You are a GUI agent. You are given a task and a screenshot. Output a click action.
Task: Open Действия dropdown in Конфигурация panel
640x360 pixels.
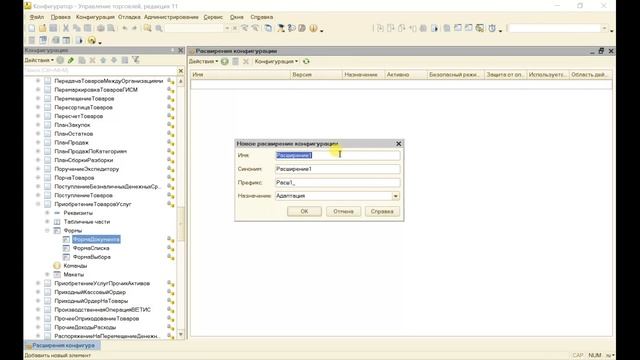click(x=39, y=60)
